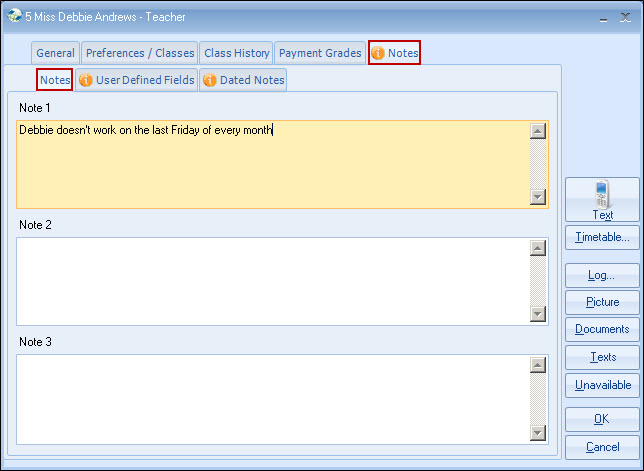Click the app globe icon in title bar

click(x=14, y=16)
